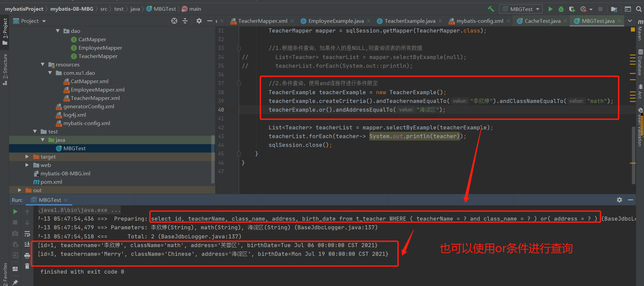Run MBGTest with the green play icon
This screenshot has height=286, width=644.
pyautogui.click(x=550, y=9)
